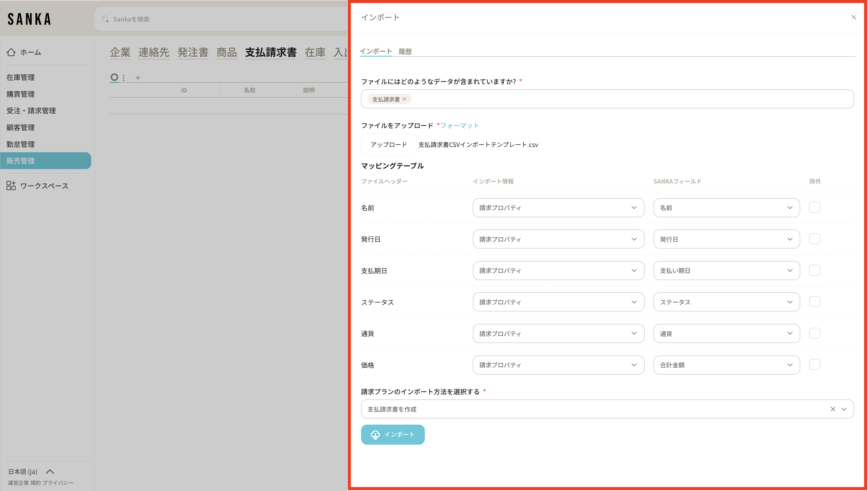Viewport: 868px width, 491px height.
Task: Switch to the 履歴 tab
Action: (x=404, y=52)
